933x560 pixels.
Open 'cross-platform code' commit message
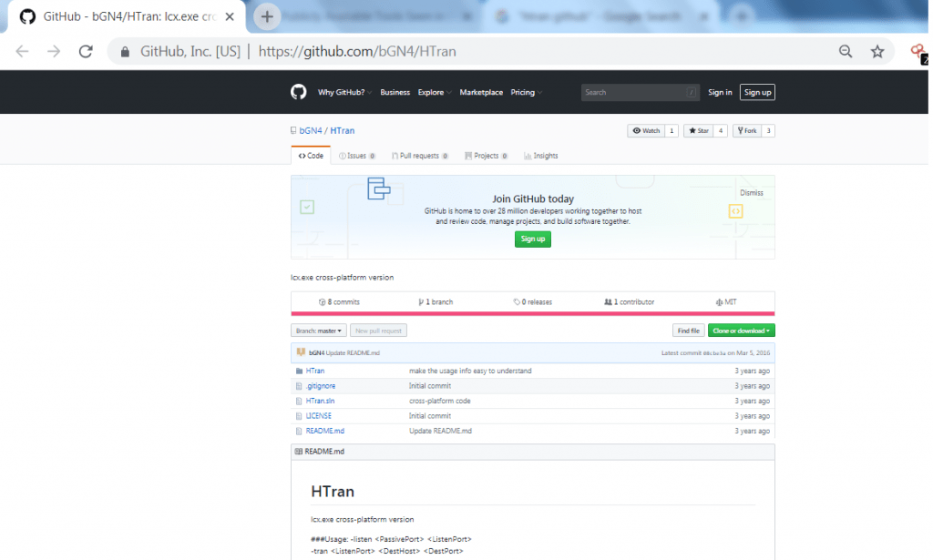click(440, 402)
